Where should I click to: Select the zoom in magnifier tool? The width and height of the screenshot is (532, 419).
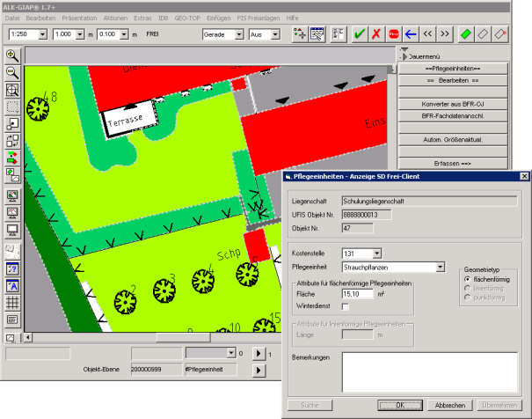[12, 55]
